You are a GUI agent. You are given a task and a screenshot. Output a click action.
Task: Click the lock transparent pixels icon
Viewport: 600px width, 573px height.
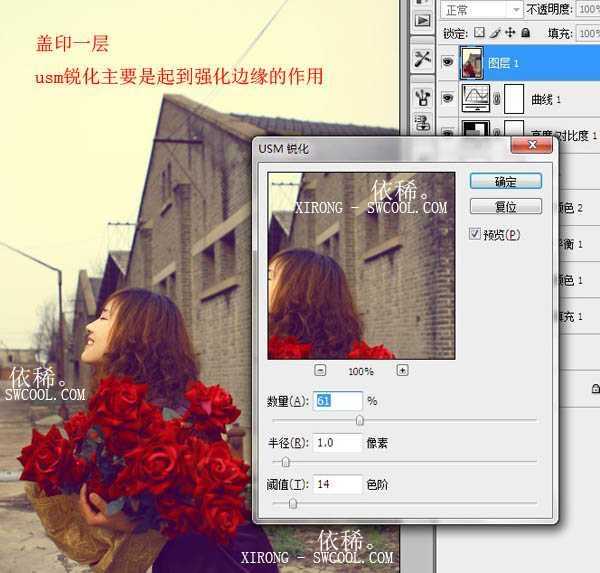[479, 33]
